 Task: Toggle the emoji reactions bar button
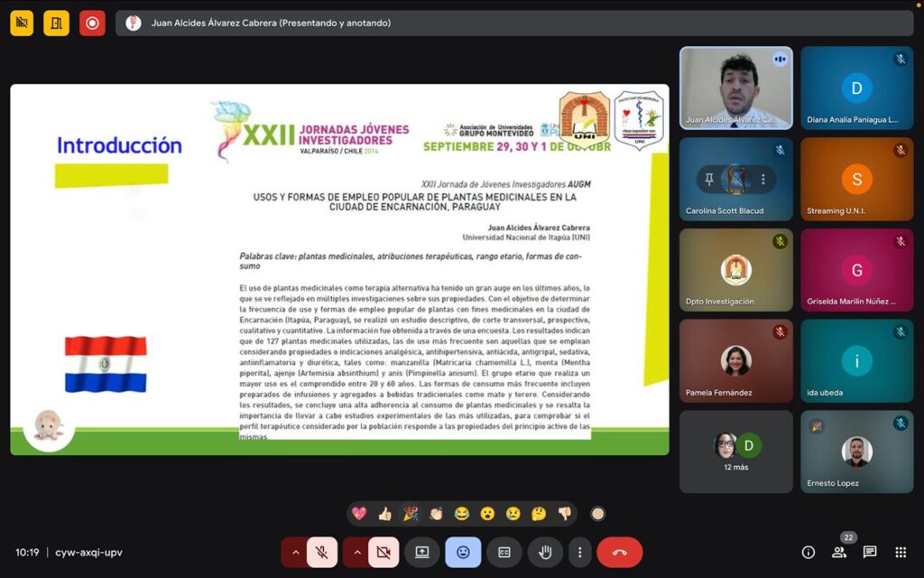coord(463,552)
